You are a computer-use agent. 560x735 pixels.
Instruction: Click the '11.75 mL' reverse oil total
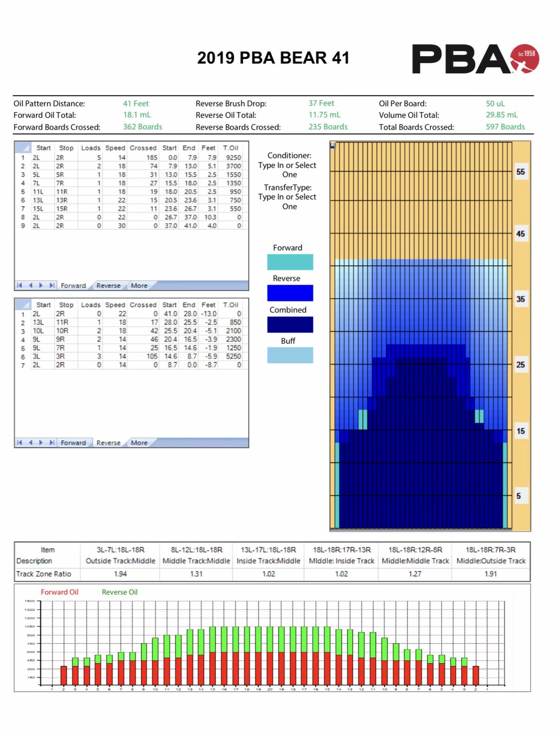[x=324, y=115]
